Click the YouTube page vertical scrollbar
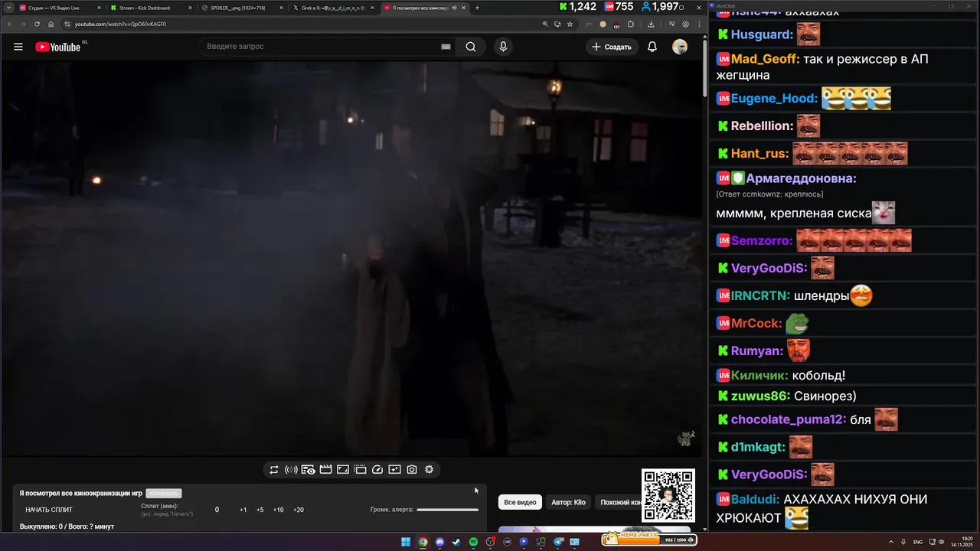This screenshot has height=551, width=980. click(705, 69)
